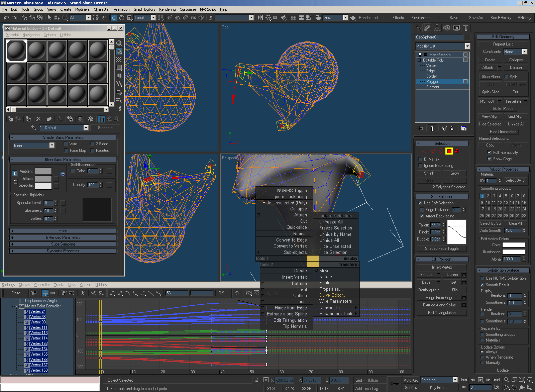Collapse the Editable Poly stack entry

click(x=419, y=60)
